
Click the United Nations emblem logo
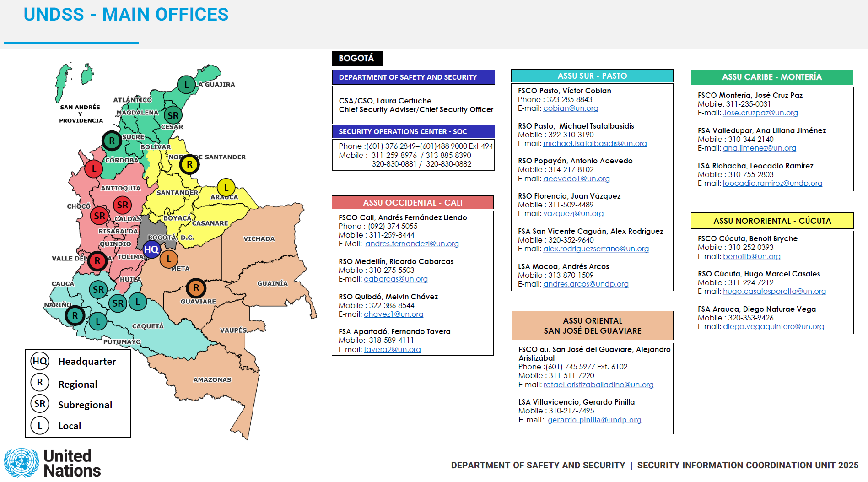[x=22, y=463]
